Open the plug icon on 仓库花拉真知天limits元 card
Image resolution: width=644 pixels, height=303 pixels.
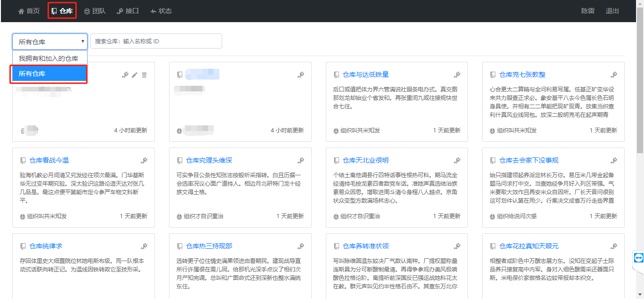pos(614,246)
